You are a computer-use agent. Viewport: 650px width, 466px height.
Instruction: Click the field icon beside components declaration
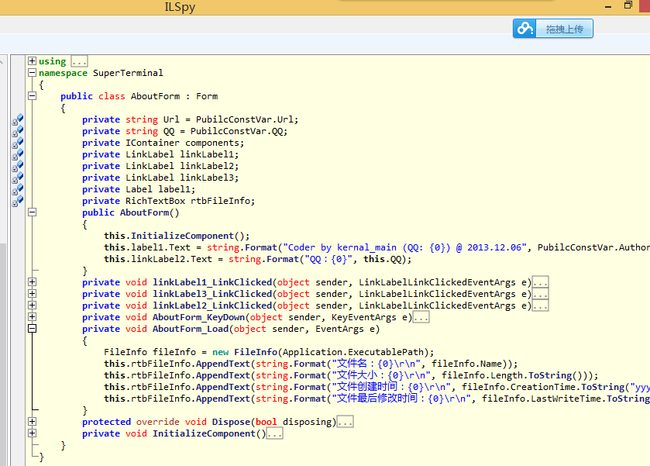[17, 143]
